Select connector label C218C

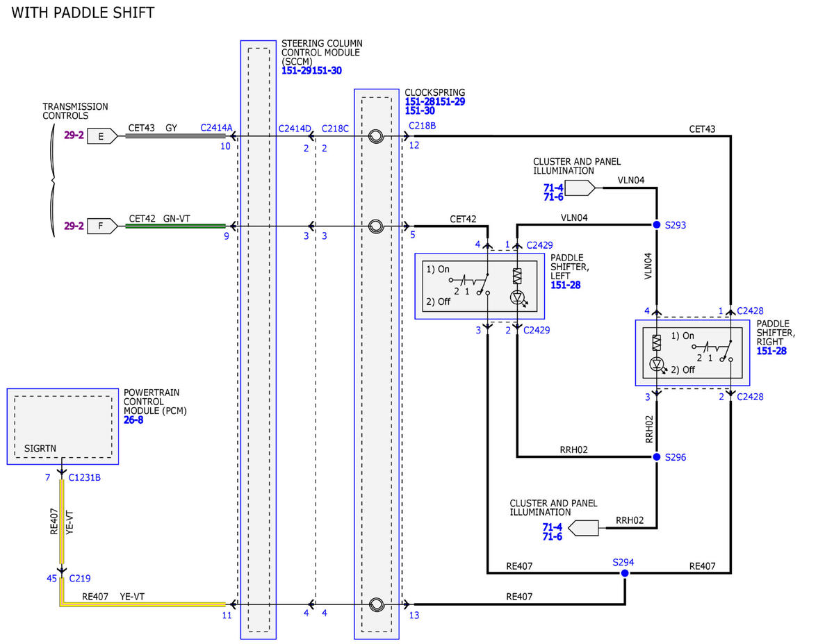(x=335, y=129)
